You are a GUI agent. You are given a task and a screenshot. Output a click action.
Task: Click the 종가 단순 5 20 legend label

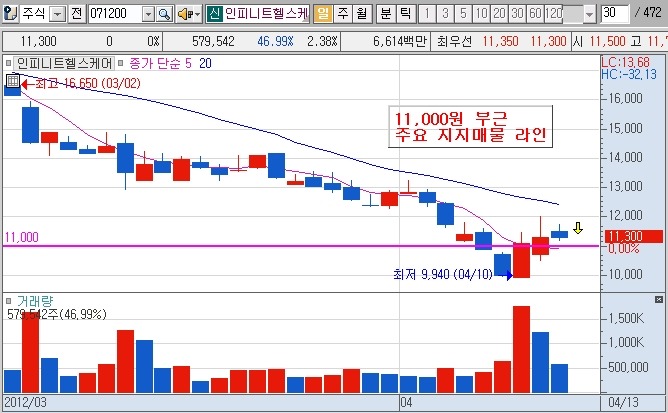[170, 64]
